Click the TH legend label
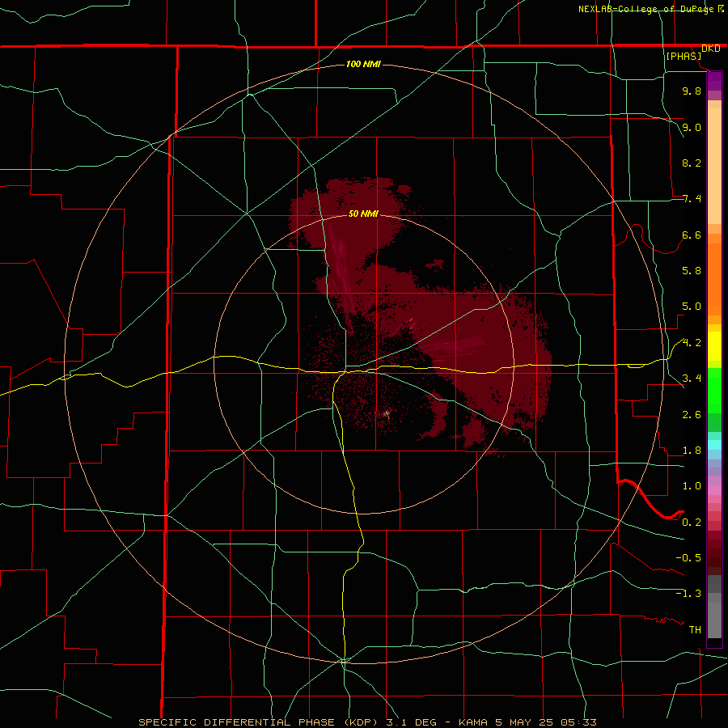728x728 pixels. pyautogui.click(x=695, y=630)
